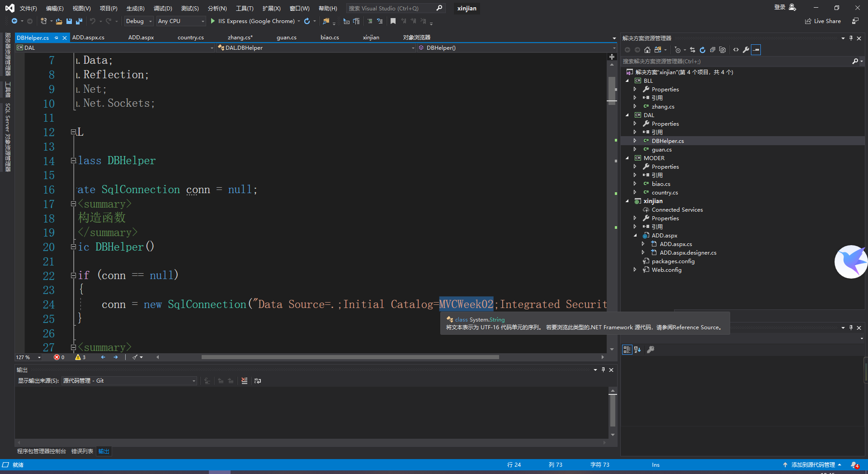Expand the Web.config tree node
Viewport: 868px width, 474px height.
635,270
